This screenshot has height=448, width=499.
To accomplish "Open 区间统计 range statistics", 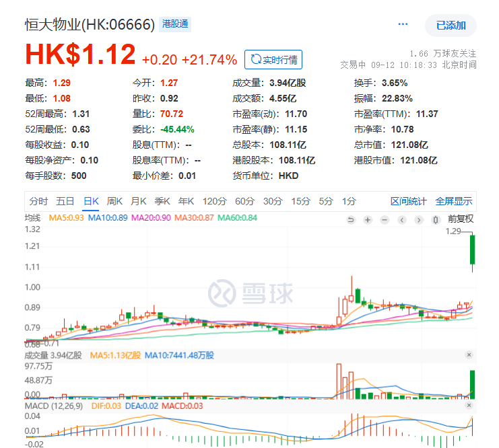I will coord(408,201).
